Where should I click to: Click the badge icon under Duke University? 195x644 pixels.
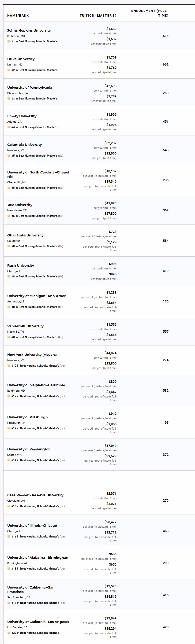pyautogui.click(x=9, y=70)
